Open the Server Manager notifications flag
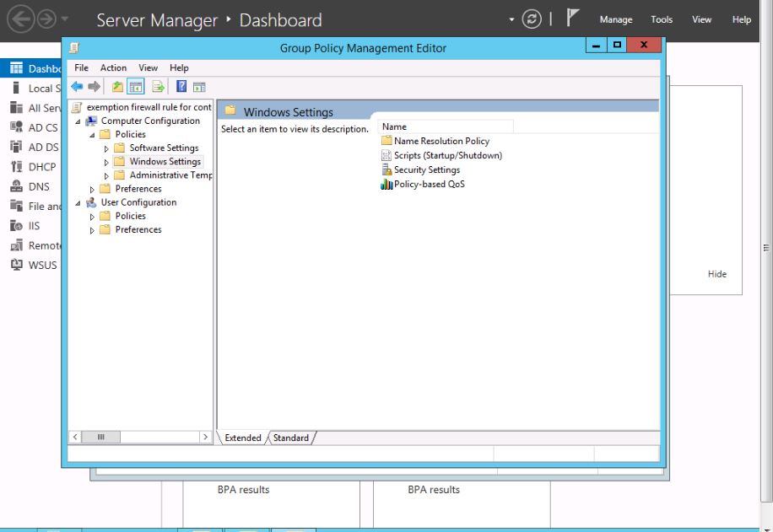The width and height of the screenshot is (773, 532). [x=572, y=19]
